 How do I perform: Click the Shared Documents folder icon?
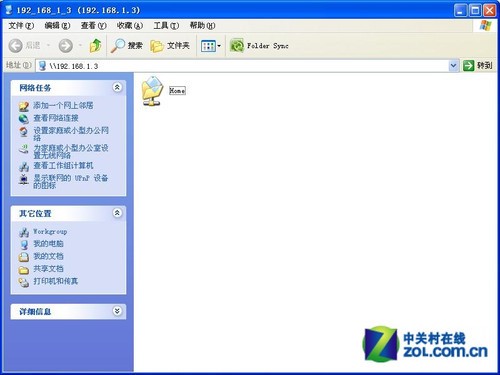click(x=24, y=270)
